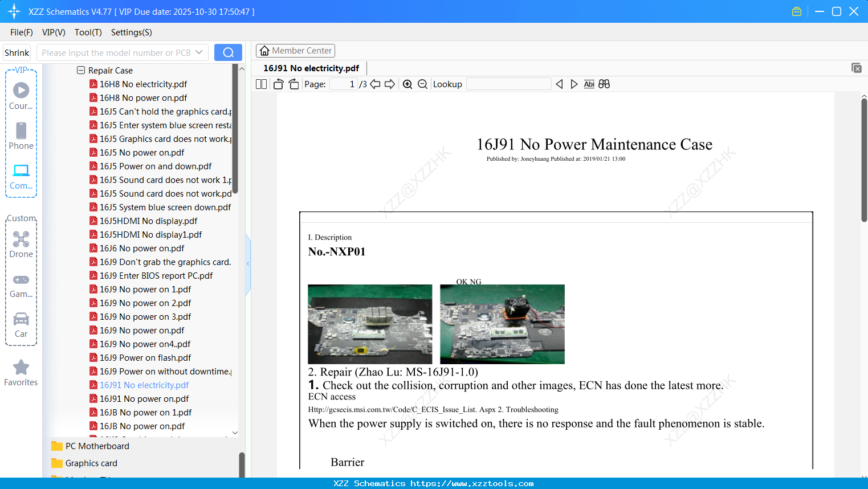868x489 pixels.
Task: Open the PC Motherboard folder
Action: [91, 446]
